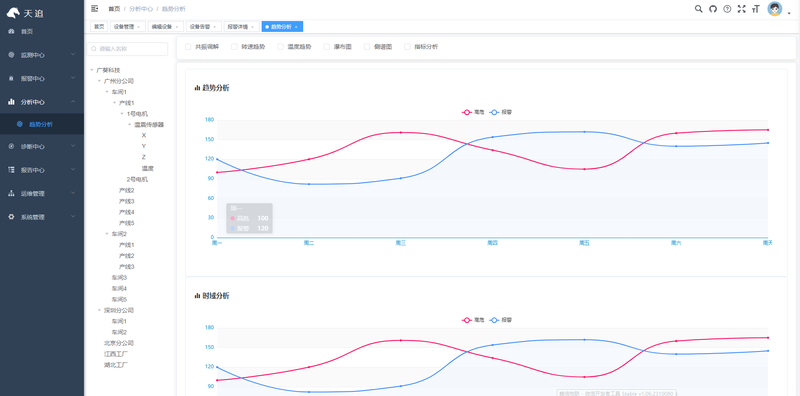Go to 首页 in the breadcrumb

(x=114, y=9)
